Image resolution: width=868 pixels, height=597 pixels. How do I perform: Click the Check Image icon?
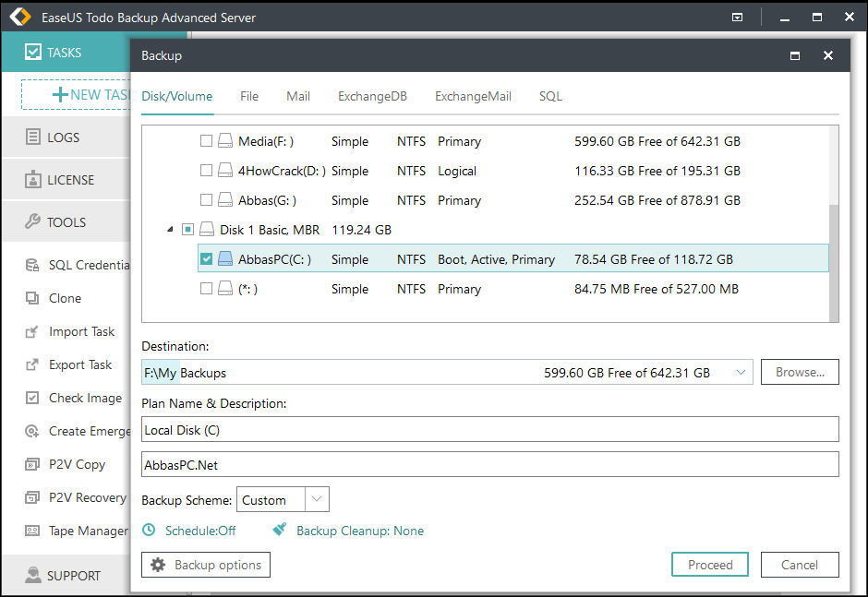[32, 398]
